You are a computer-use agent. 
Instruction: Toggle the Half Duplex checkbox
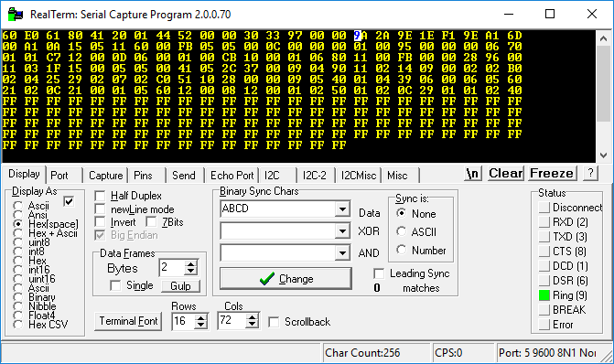coord(101,196)
